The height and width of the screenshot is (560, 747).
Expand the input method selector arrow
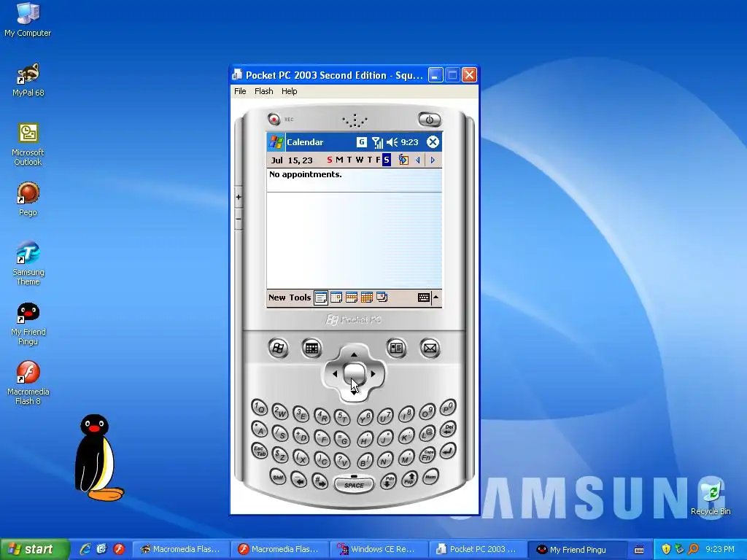click(436, 297)
